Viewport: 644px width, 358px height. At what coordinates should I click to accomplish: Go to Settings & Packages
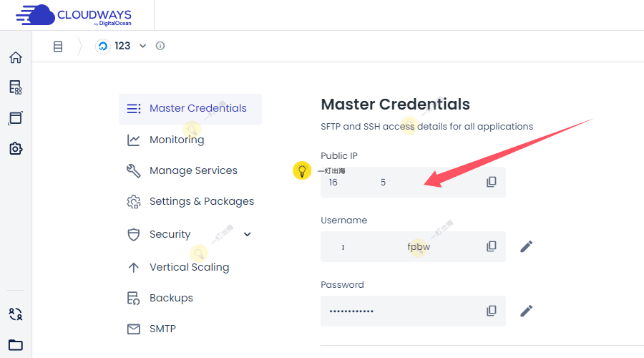pyautogui.click(x=201, y=201)
